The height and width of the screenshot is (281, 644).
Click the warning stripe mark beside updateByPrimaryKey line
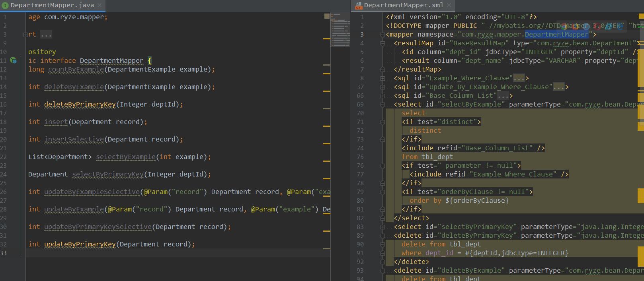tap(327, 248)
